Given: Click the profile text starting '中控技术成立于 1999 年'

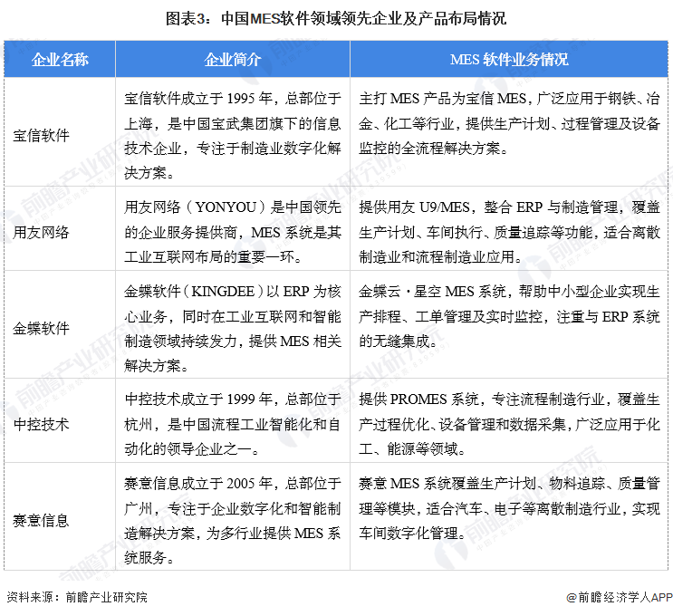Looking at the screenshot, I should point(233,424).
